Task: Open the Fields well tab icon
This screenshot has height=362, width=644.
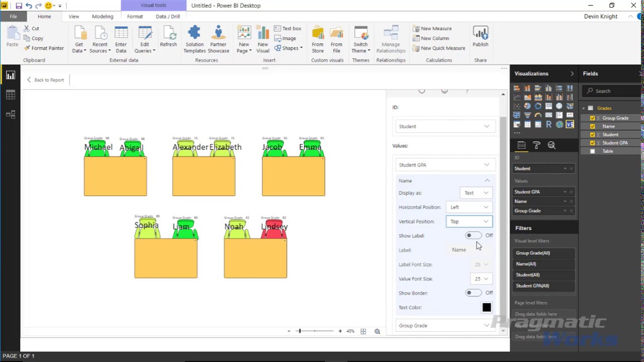Action: point(521,145)
